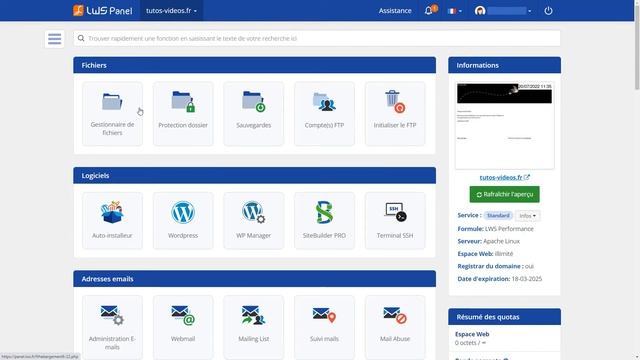Open the language flag dropdown
The width and height of the screenshot is (640, 360).
pyautogui.click(x=454, y=11)
